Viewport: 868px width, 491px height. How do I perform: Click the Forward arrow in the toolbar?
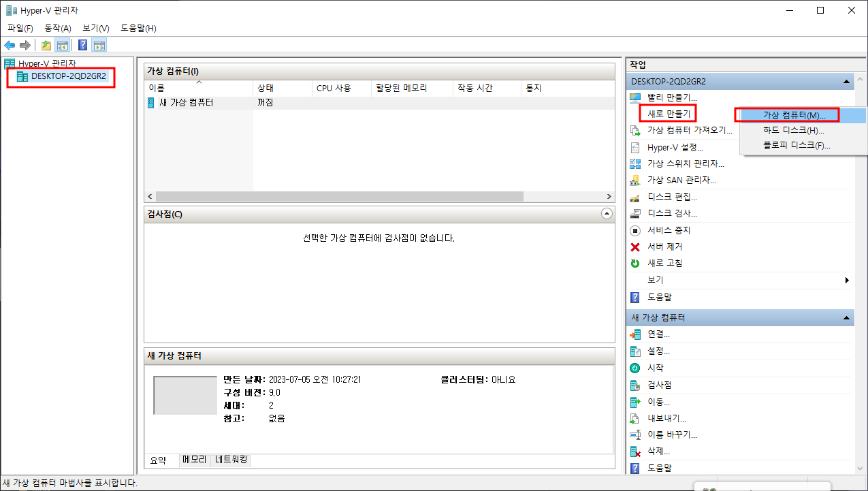tap(25, 45)
